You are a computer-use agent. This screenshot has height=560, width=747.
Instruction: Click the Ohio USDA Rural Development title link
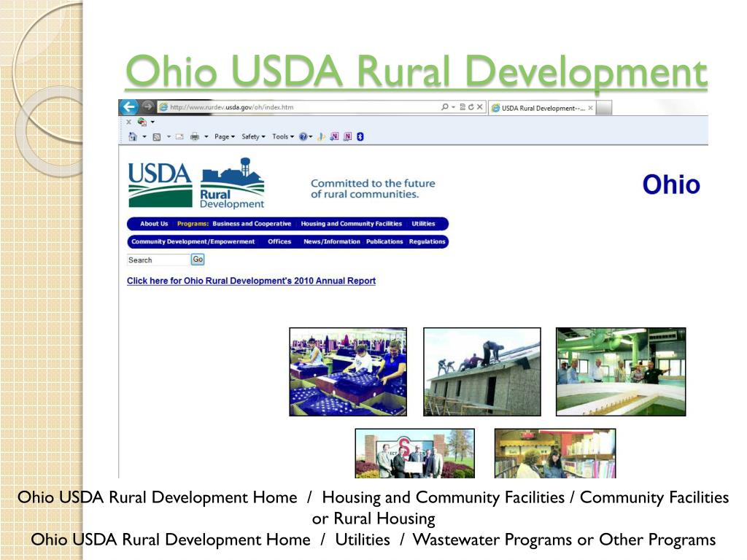(416, 71)
